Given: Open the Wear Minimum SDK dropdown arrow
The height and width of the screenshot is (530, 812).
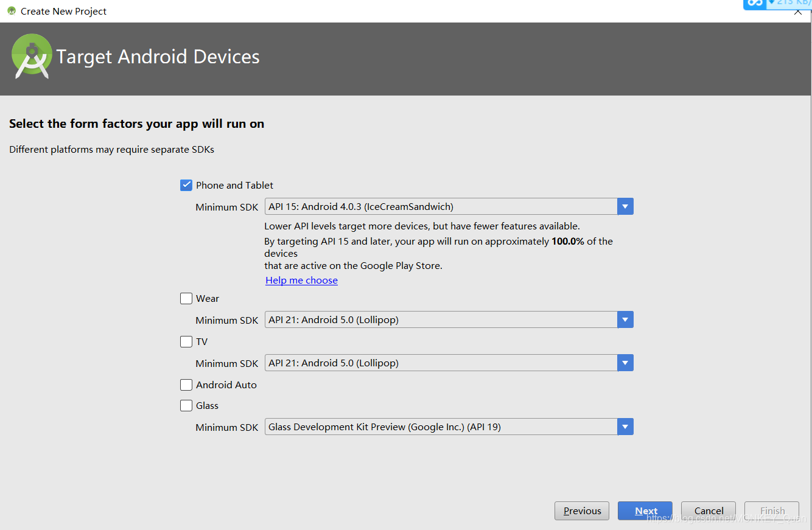Looking at the screenshot, I should [625, 319].
